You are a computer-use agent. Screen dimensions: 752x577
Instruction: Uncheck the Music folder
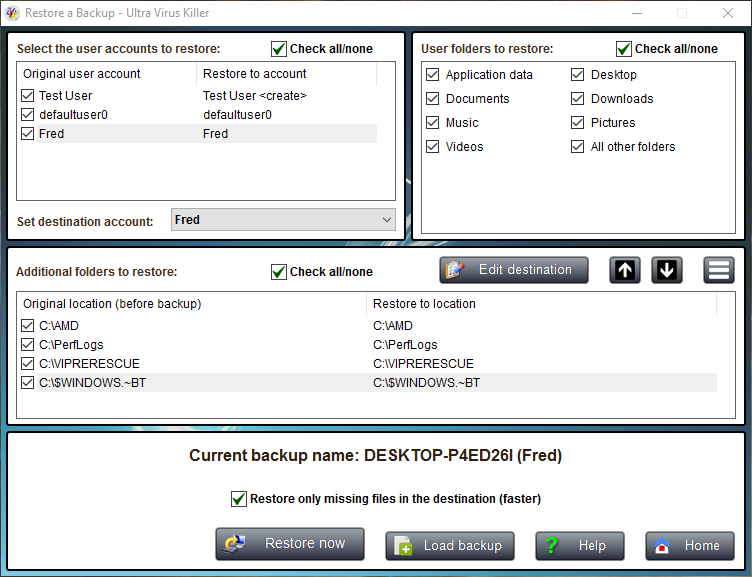click(x=433, y=122)
